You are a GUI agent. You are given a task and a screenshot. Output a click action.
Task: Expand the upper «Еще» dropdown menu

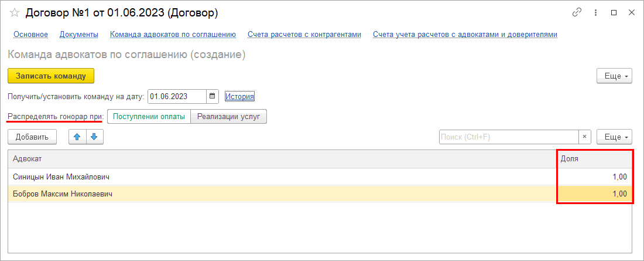point(614,76)
